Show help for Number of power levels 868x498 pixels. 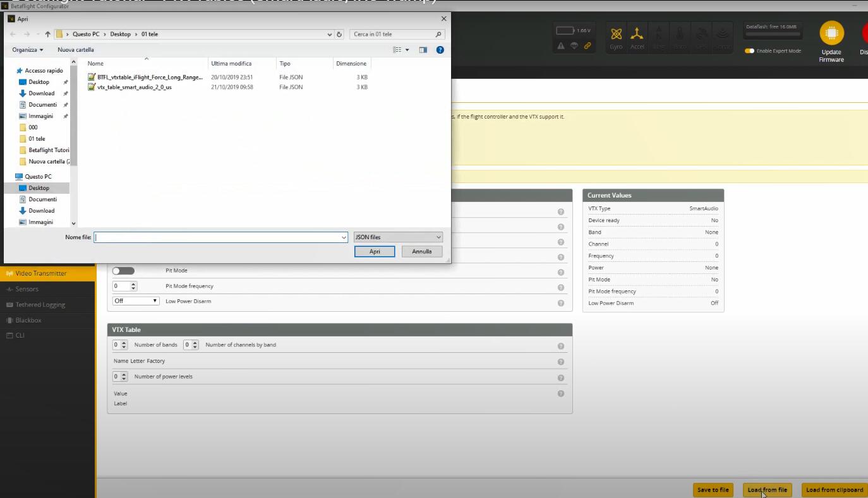560,378
